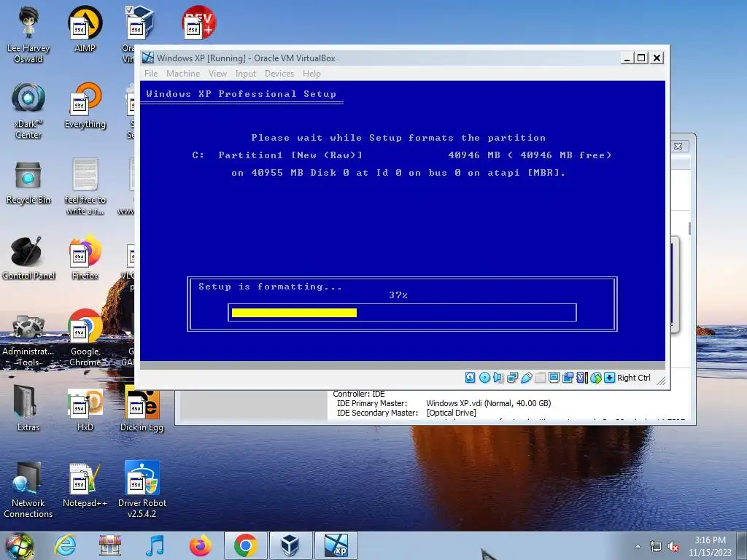Open Firefox from the taskbar
Image resolution: width=747 pixels, height=560 pixels.
point(200,545)
